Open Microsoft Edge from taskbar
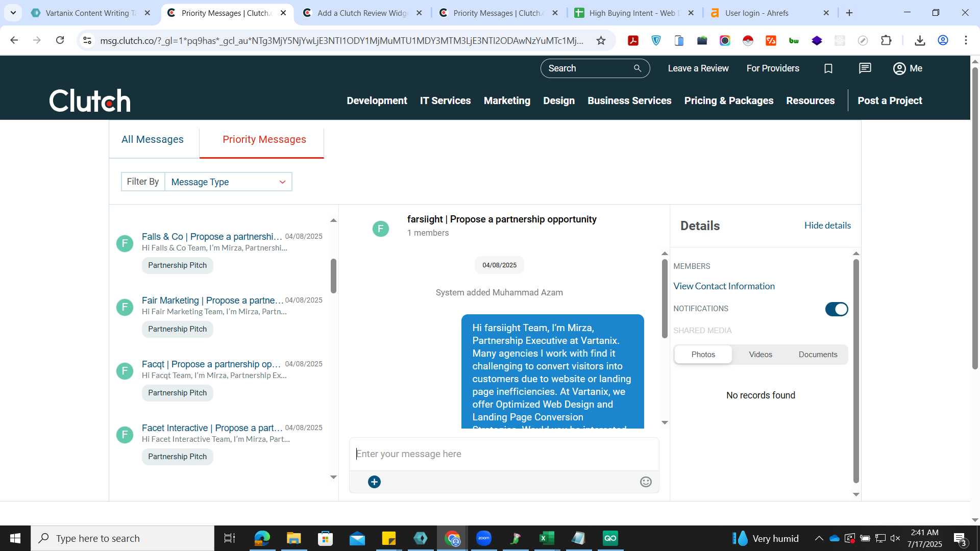980x551 pixels. (x=262, y=538)
